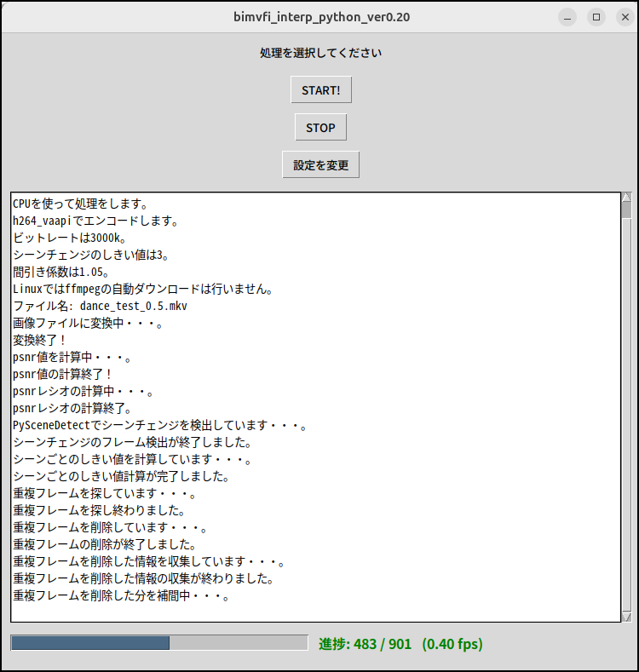Click the h264_vaapi encode log line

point(95,221)
